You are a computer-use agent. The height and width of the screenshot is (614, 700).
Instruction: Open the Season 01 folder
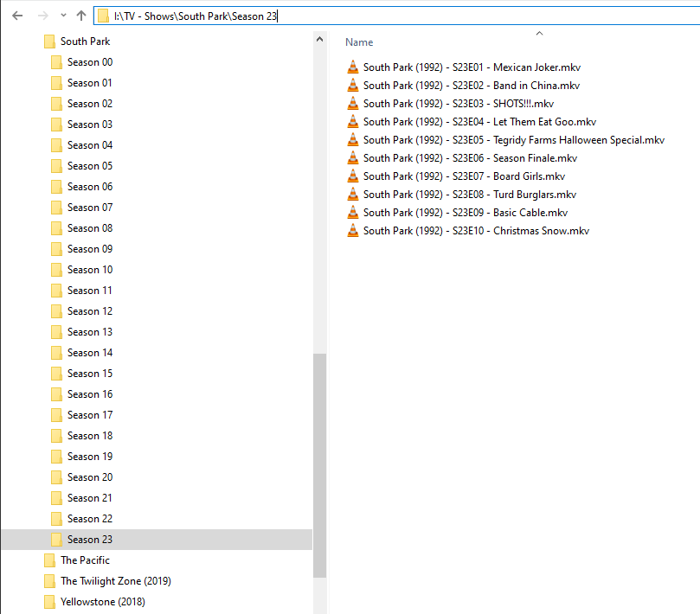pyautogui.click(x=89, y=83)
